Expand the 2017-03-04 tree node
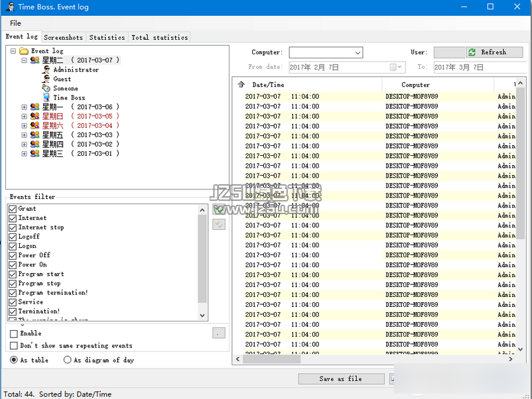Screen dimensions: 532x399 tap(24, 126)
